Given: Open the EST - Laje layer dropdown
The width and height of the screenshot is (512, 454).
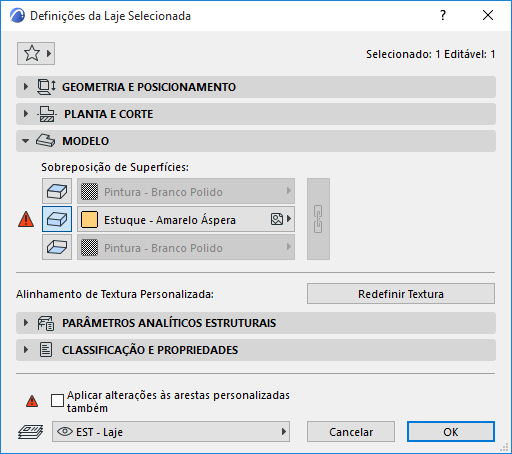Looking at the screenshot, I should pos(171,432).
